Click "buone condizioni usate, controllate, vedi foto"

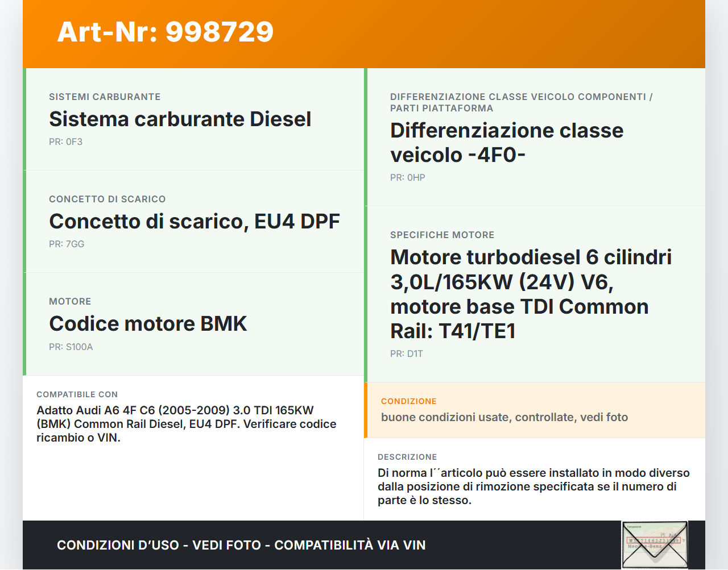(x=504, y=417)
